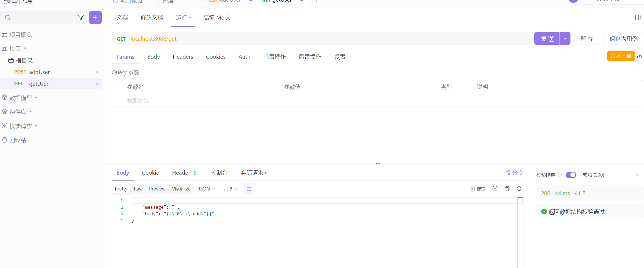
Task: Click the share icon labeled 分享
Action: coord(514,172)
